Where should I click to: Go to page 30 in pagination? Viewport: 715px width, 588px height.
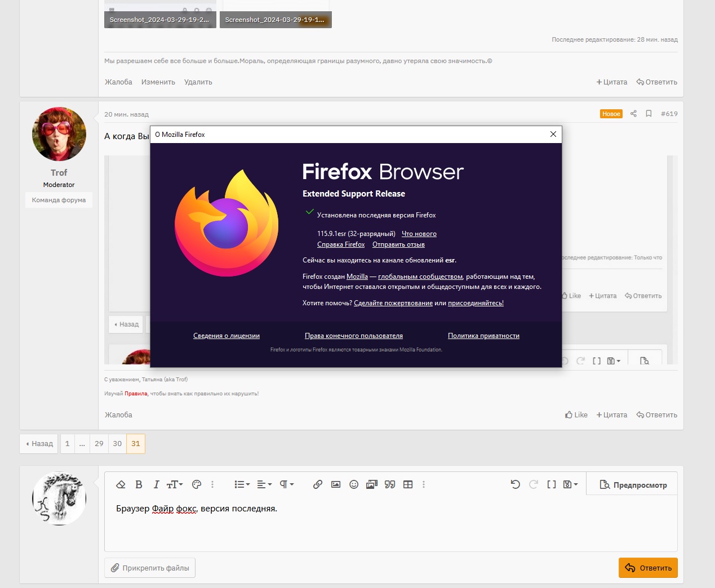coord(117,444)
